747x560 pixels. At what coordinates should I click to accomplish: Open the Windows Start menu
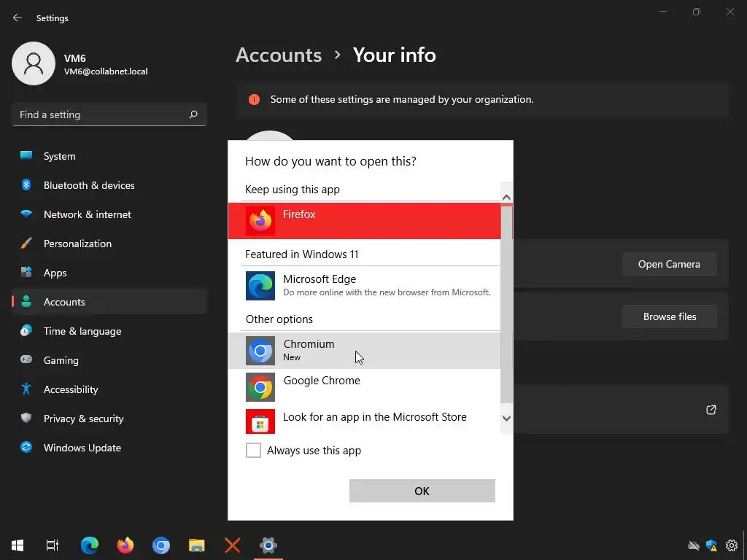coord(18,545)
